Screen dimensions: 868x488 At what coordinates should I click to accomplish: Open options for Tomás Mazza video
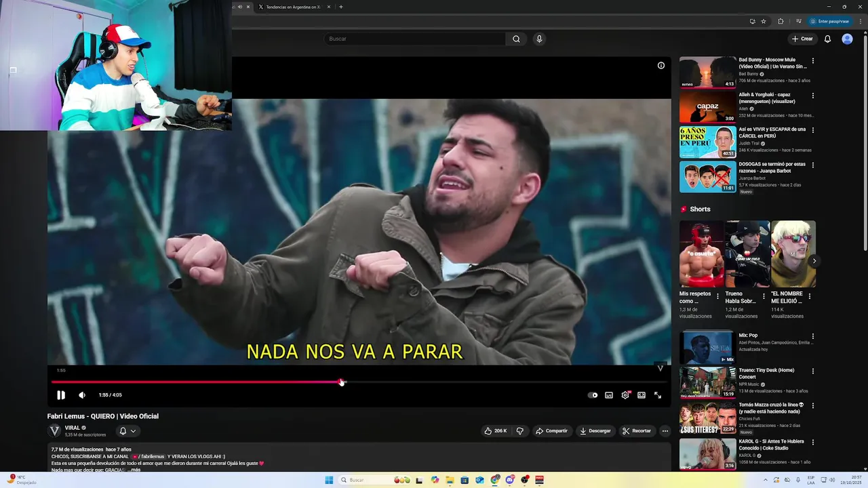tap(812, 406)
